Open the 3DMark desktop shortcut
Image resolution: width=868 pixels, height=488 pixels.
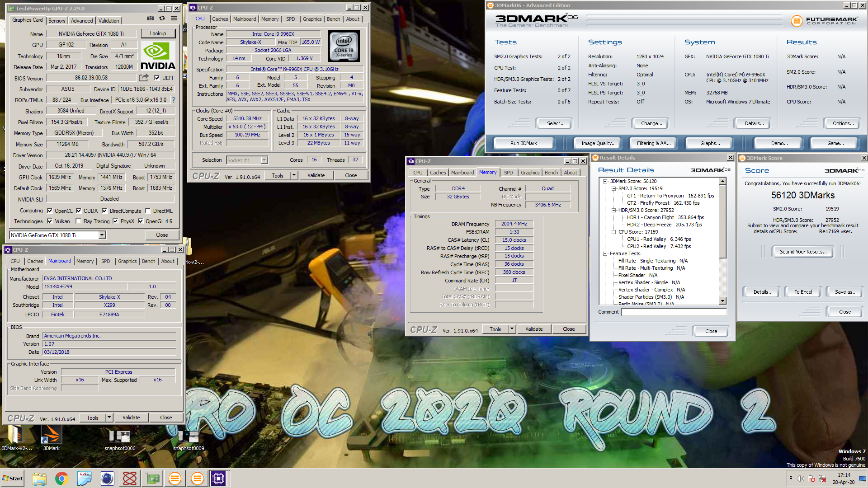51,437
